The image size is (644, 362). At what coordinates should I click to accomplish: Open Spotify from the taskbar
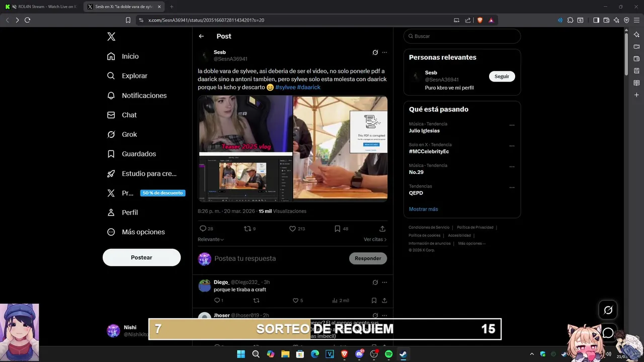(388, 354)
